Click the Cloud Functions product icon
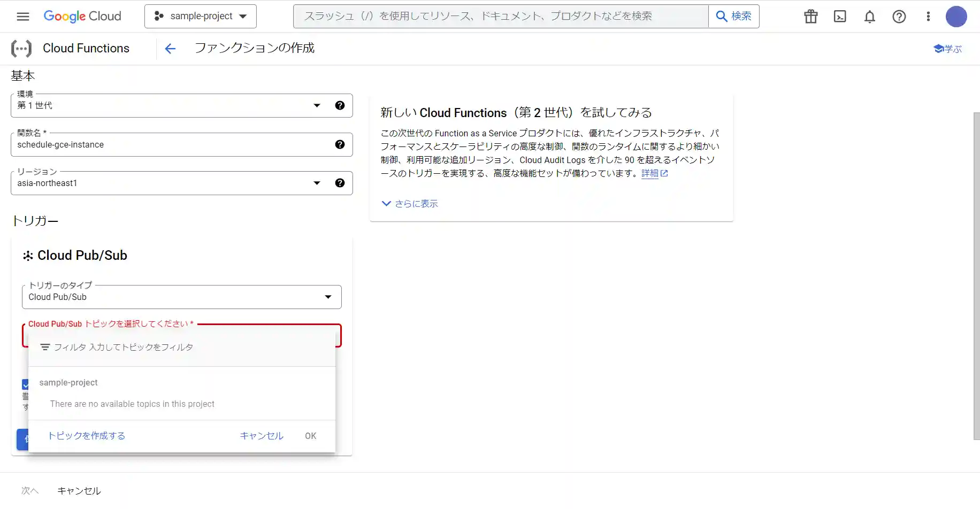The width and height of the screenshot is (980, 509). pos(21,48)
